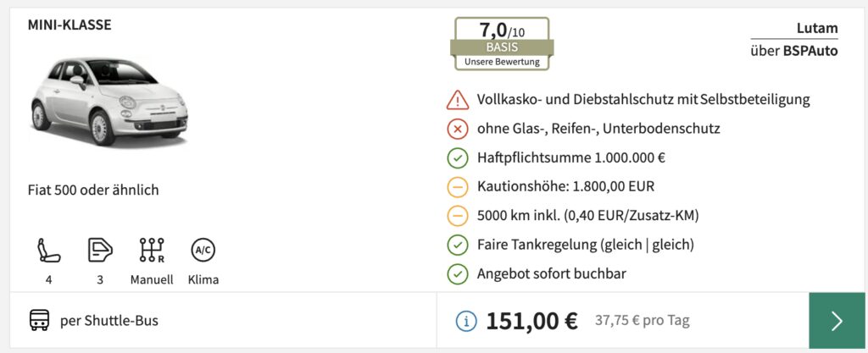Screen dimensions: 868x353
Task: Open offer with the green arrow button
Action: (837, 321)
